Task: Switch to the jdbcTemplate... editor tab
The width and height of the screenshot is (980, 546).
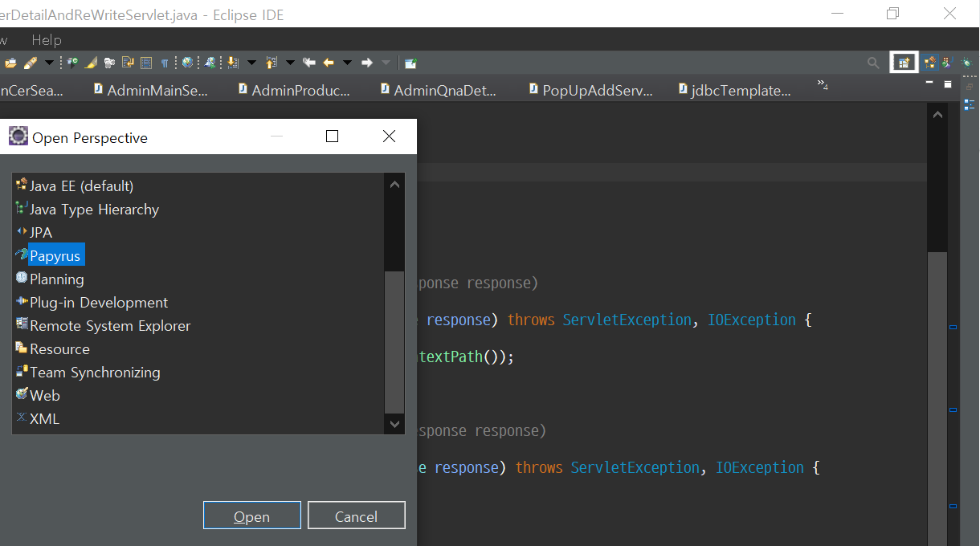Action: (735, 91)
